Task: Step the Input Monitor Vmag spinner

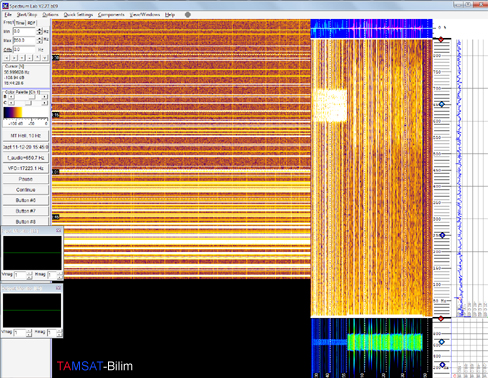Action: [x=29, y=275]
